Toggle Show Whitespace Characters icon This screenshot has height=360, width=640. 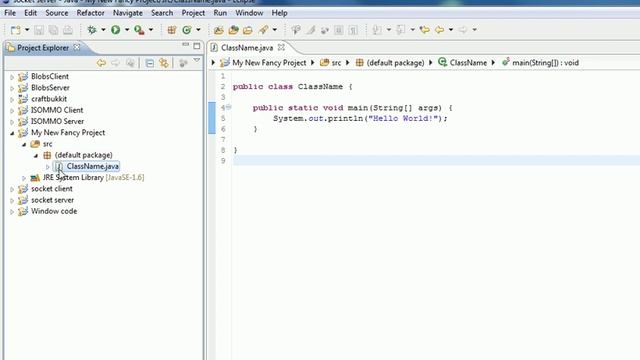353,30
